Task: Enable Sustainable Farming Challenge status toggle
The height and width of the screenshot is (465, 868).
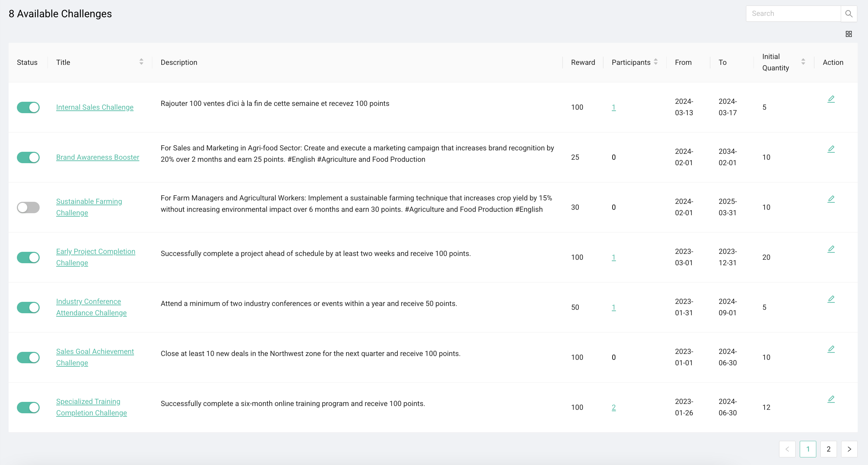Action: pyautogui.click(x=28, y=207)
